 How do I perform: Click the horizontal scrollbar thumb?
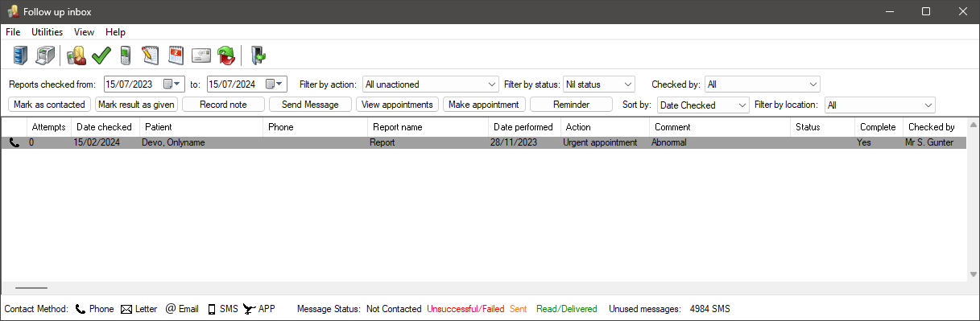[31, 287]
